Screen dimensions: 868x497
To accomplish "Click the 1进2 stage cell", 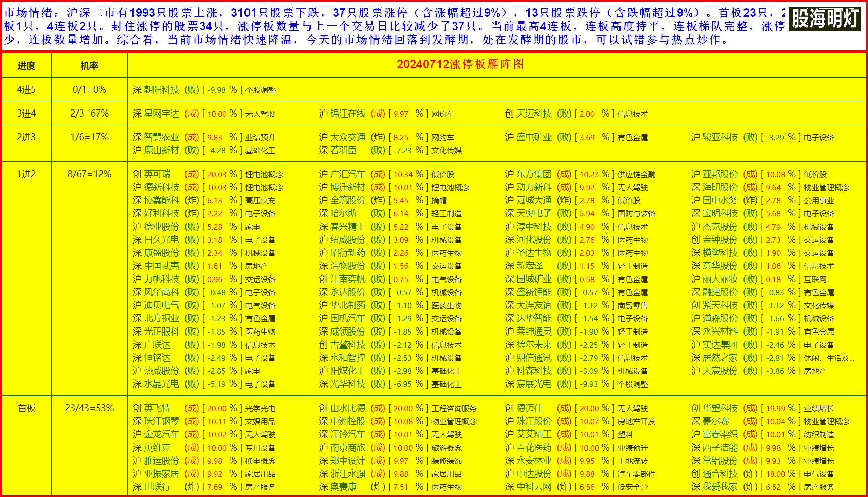I will click(26, 174).
